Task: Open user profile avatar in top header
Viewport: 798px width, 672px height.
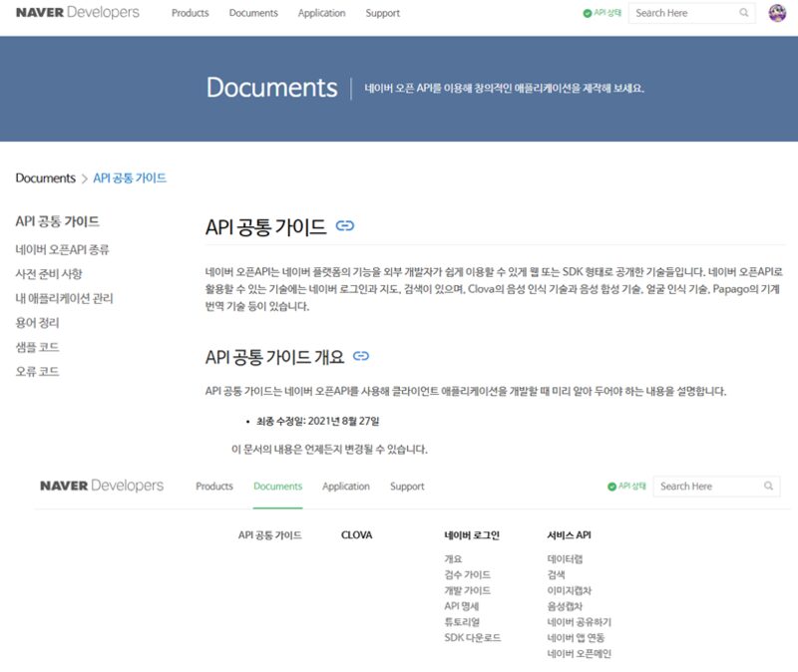Action: tap(777, 13)
